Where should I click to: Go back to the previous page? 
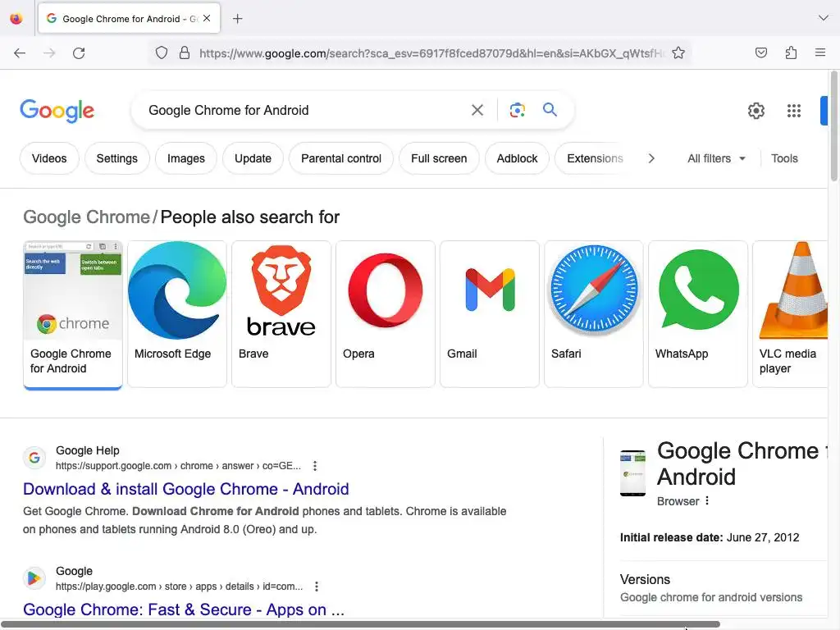pos(20,52)
